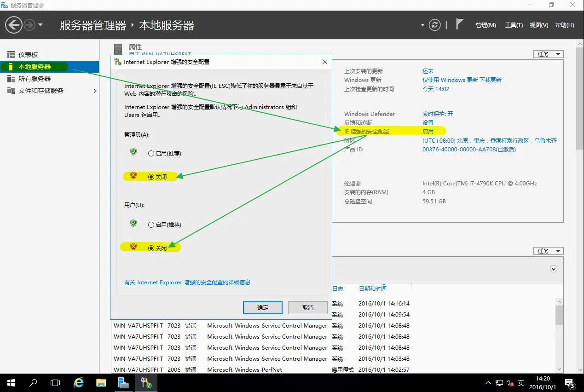The image size is (584, 392).
Task: Click 确定 in the dialog
Action: click(263, 308)
